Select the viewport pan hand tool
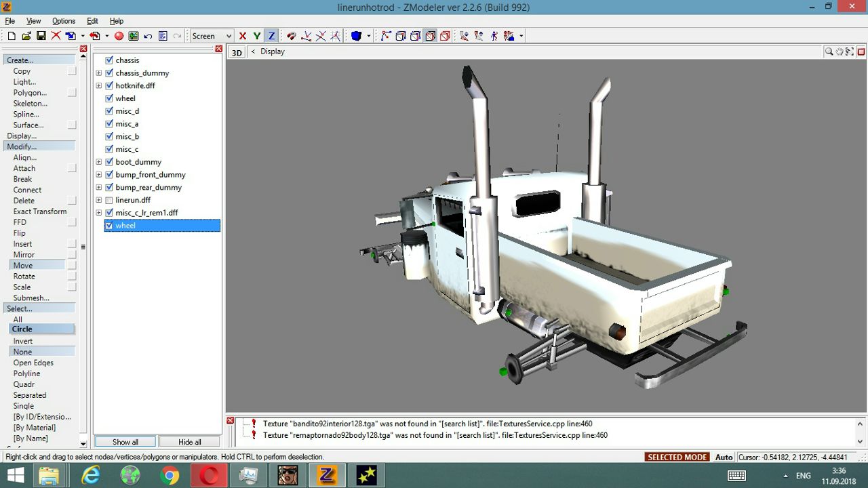This screenshot has height=488, width=868. pos(840,52)
